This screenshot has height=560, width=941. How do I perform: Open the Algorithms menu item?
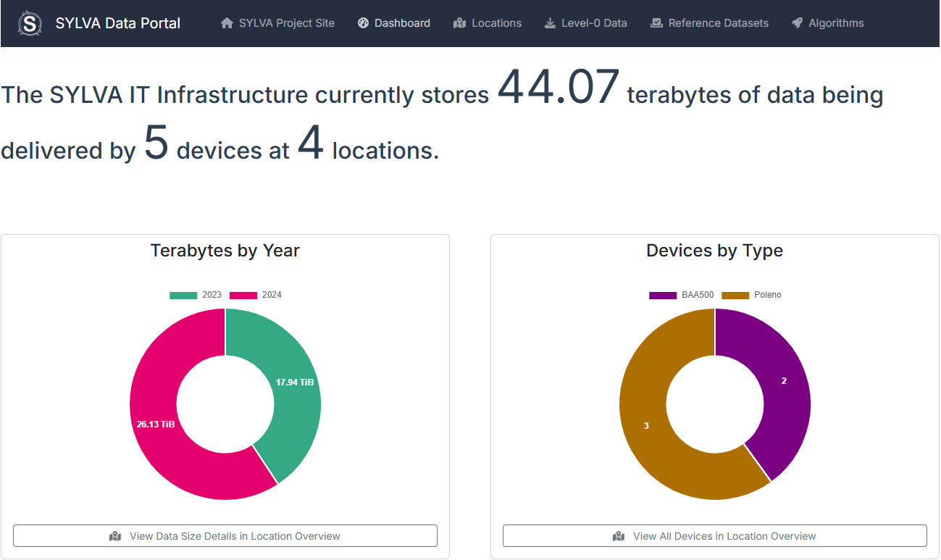[x=828, y=23]
